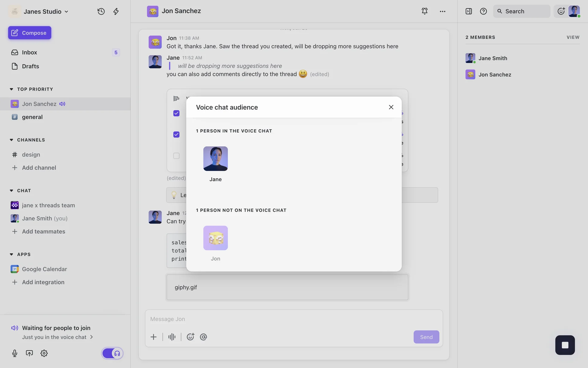Collapse the Channels section

coord(11,140)
